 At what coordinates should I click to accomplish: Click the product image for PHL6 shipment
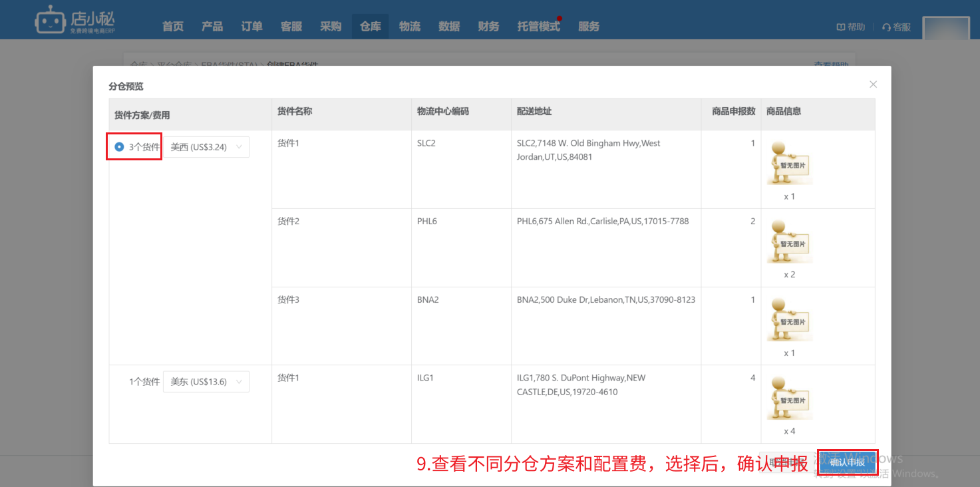coord(789,241)
